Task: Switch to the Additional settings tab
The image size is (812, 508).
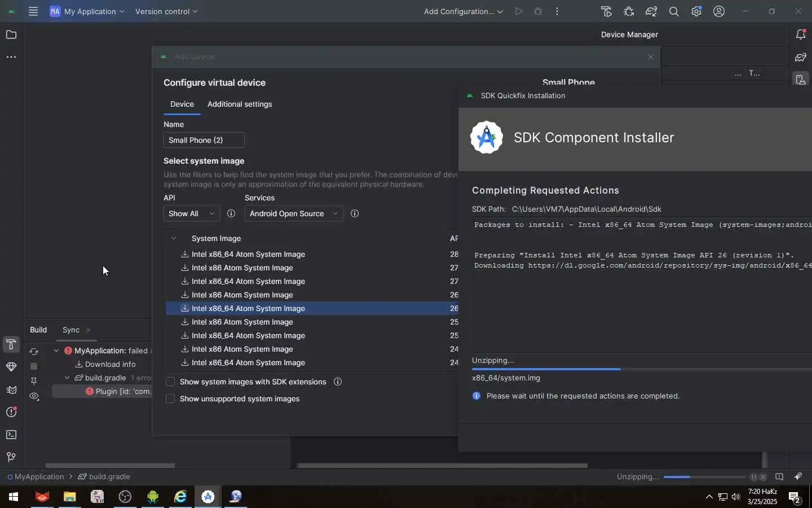Action: (240, 104)
